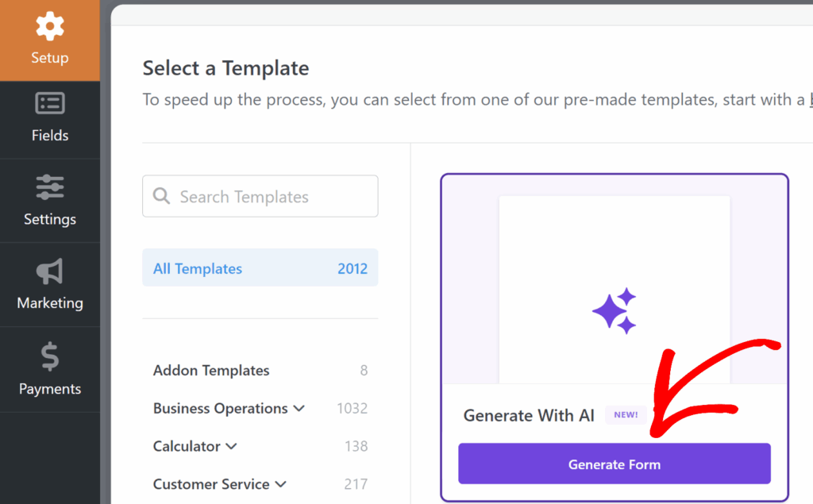Select the Customer Service category label
The width and height of the screenshot is (813, 504).
(x=211, y=484)
